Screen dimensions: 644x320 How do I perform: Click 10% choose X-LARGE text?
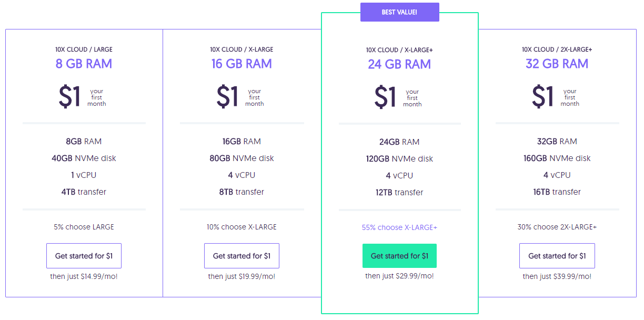click(x=241, y=227)
